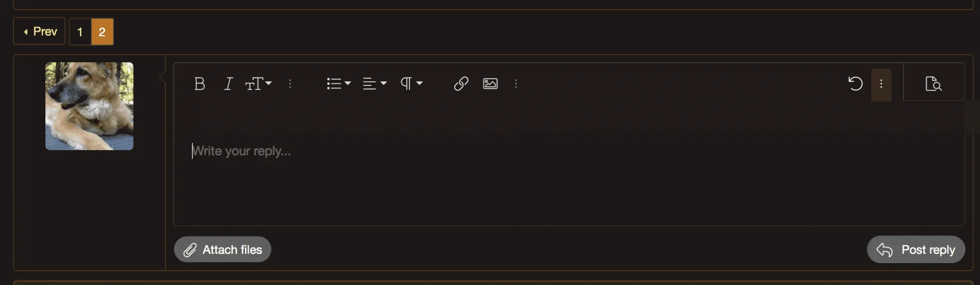
Task: Click the more options dots beside undo
Action: click(881, 84)
